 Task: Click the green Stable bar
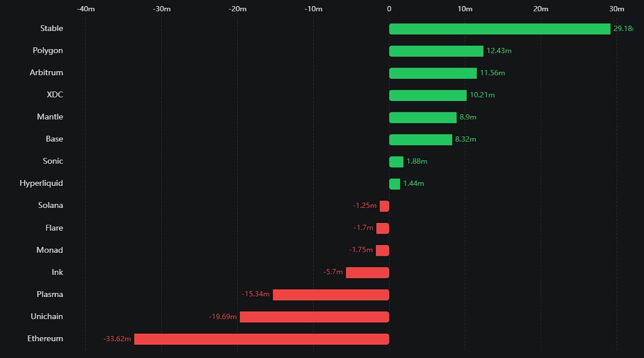point(499,29)
